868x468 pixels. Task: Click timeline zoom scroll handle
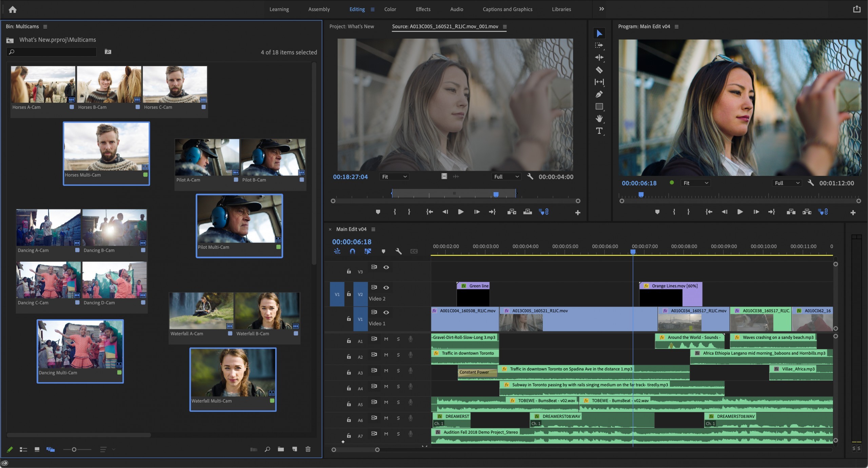[x=377, y=450]
